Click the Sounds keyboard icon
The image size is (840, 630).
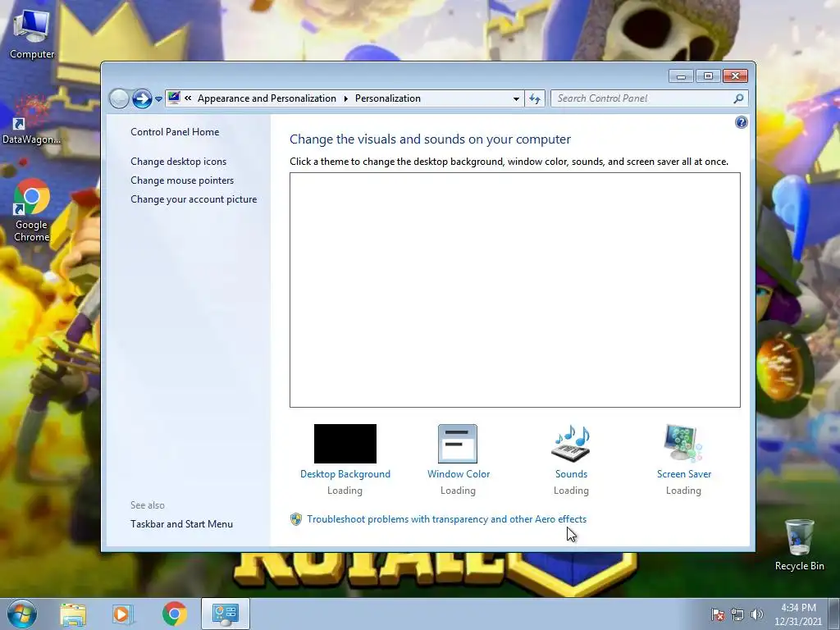[x=571, y=444]
